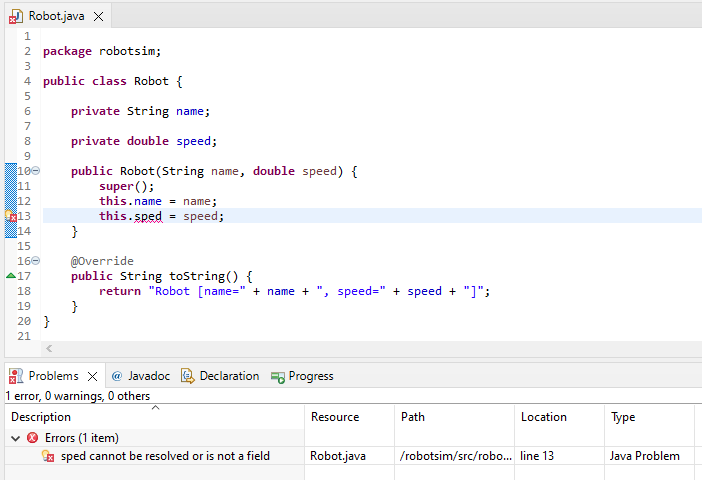The height and width of the screenshot is (480, 702).
Task: Click the Progress view icon
Action: [277, 376]
